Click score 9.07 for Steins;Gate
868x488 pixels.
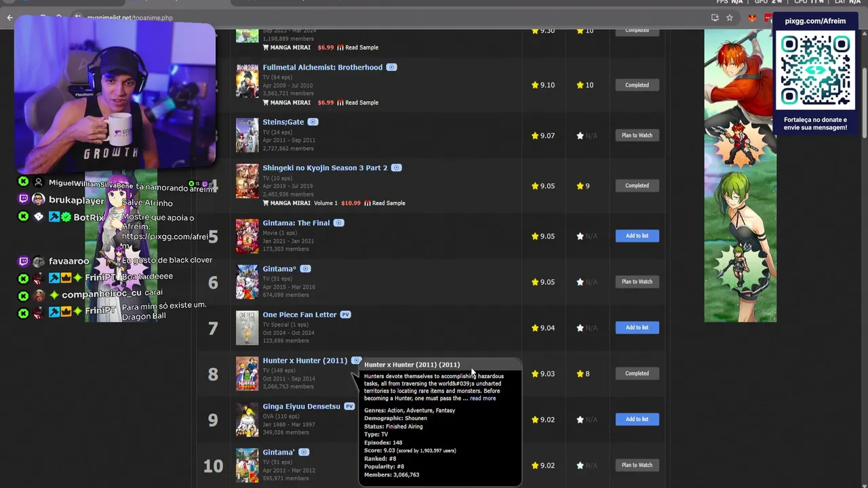coord(543,136)
